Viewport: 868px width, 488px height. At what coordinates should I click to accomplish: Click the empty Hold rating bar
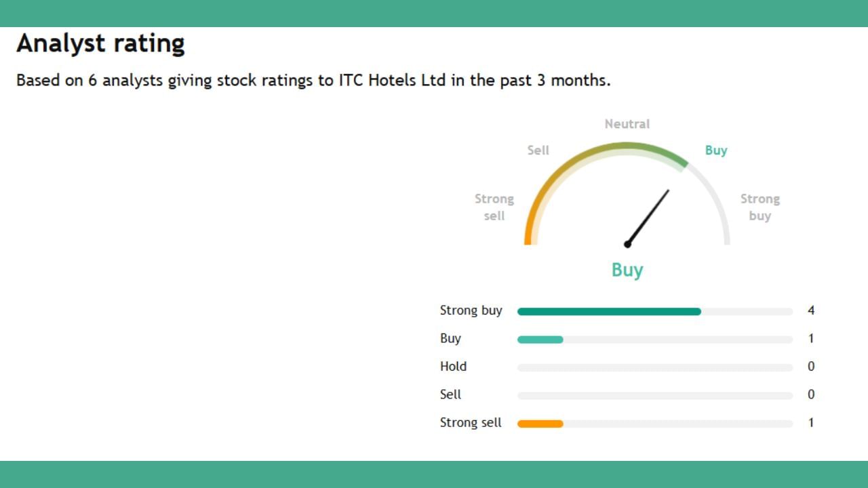[654, 367]
